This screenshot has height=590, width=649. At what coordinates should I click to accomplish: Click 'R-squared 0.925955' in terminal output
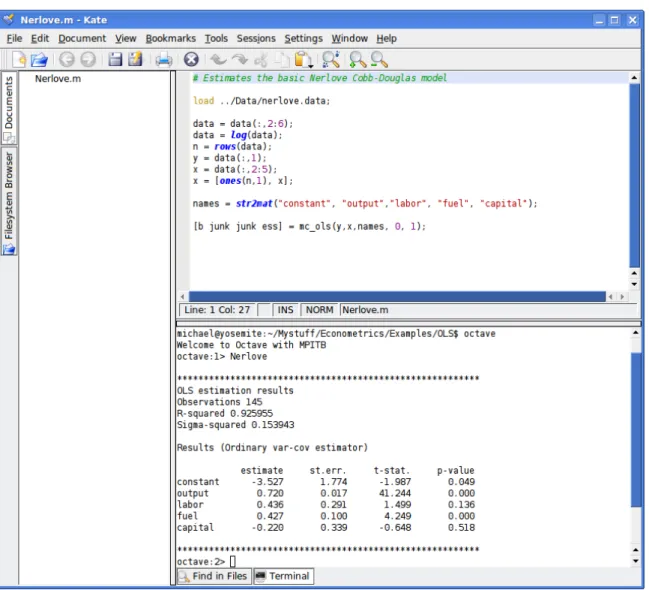tap(225, 413)
